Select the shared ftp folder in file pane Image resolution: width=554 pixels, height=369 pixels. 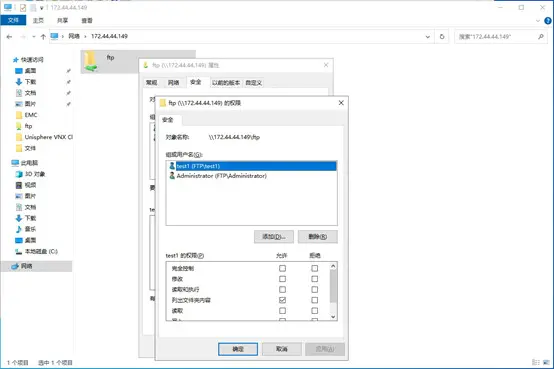138,62
